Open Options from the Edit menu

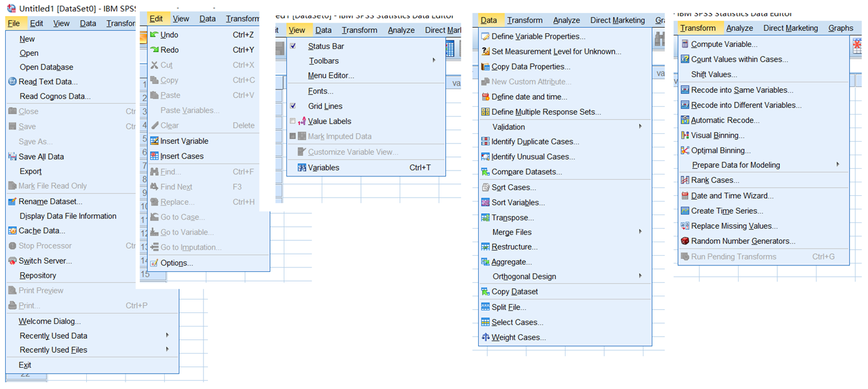pos(176,263)
